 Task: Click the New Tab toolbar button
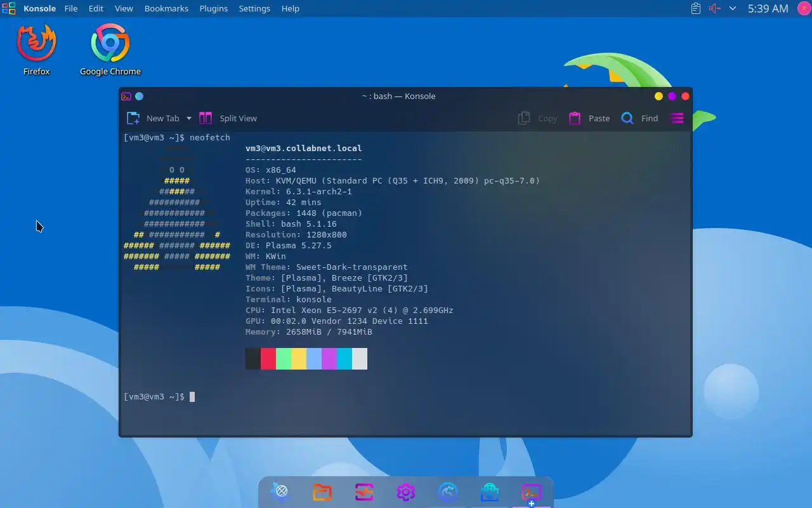click(153, 118)
